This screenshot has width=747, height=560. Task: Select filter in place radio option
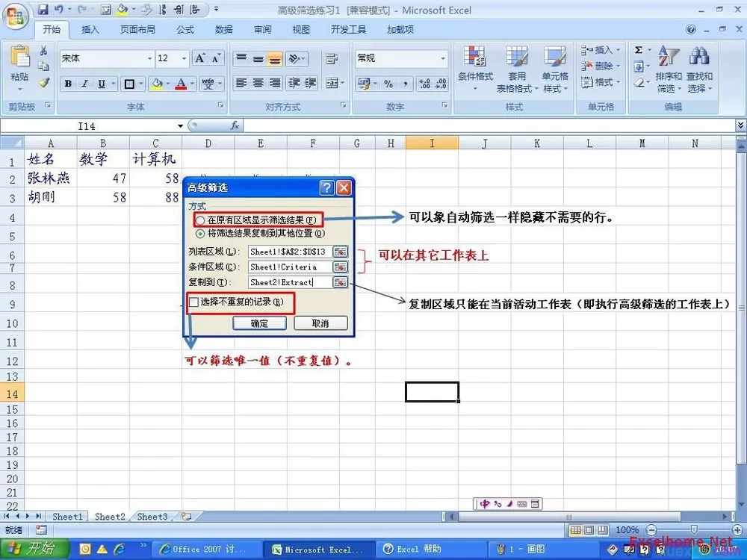pos(200,220)
